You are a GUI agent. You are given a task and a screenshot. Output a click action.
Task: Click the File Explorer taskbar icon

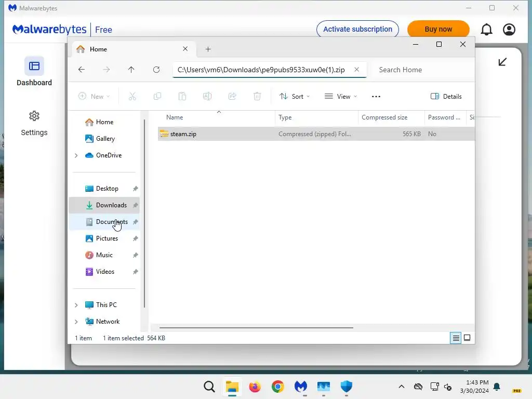[x=232, y=387]
